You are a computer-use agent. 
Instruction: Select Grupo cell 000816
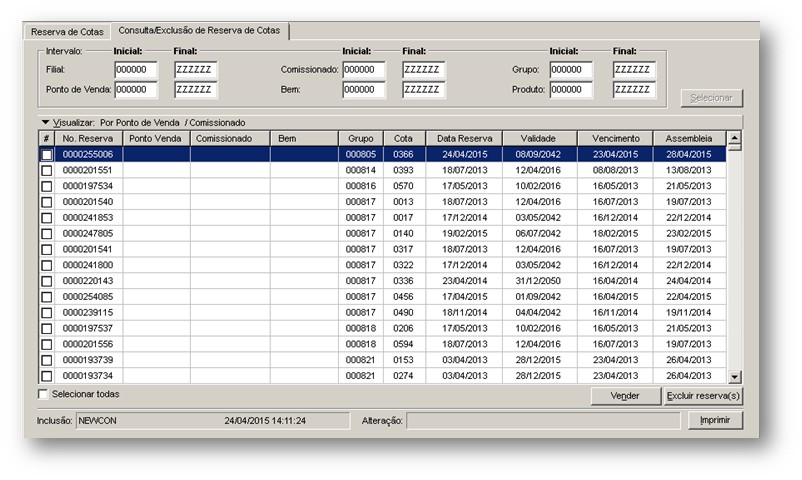click(361, 186)
